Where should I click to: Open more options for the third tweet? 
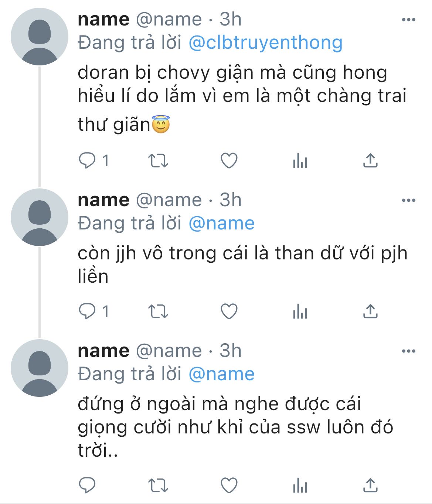tap(409, 351)
